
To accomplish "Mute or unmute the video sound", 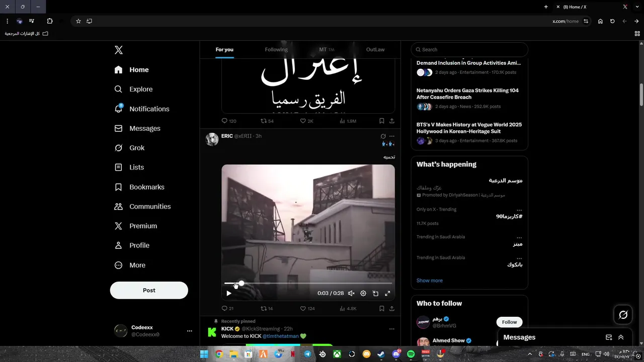I will pos(351,293).
